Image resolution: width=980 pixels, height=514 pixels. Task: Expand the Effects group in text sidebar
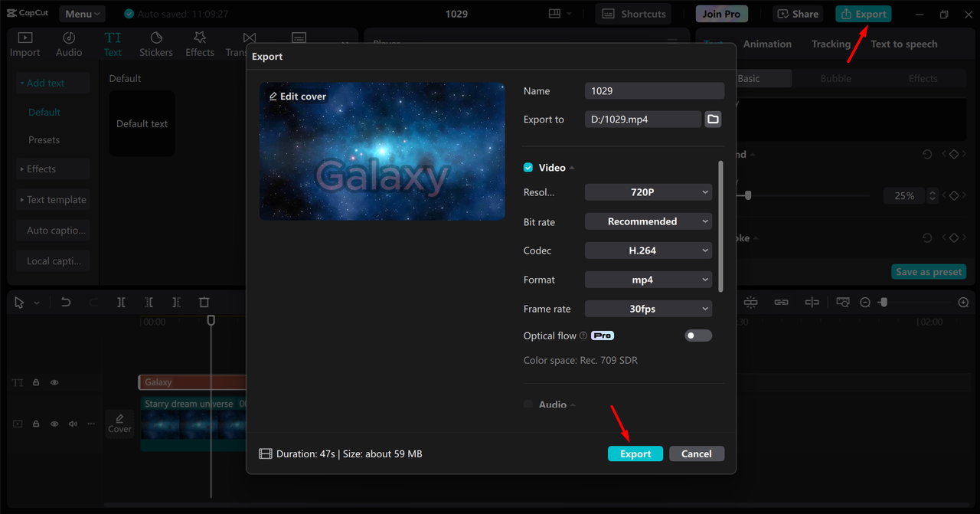click(53, 169)
